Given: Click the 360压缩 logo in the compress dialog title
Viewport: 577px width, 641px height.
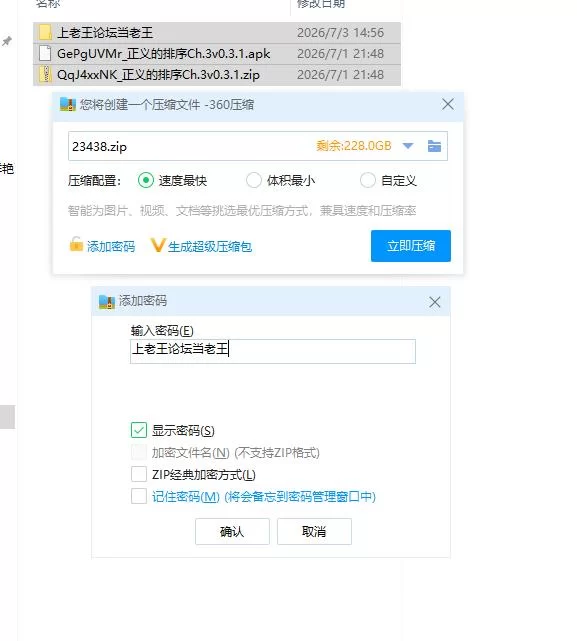Looking at the screenshot, I should click(68, 105).
